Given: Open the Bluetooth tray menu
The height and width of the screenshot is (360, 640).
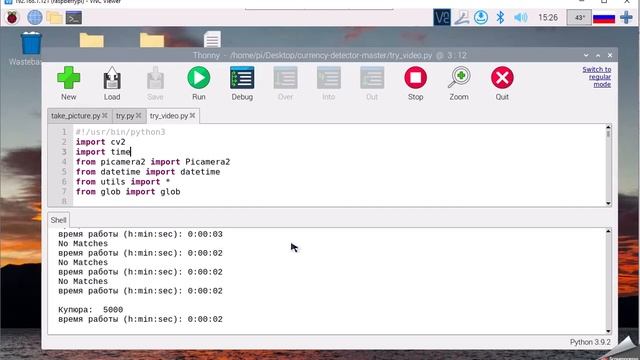Looking at the screenshot, I should coord(500,18).
